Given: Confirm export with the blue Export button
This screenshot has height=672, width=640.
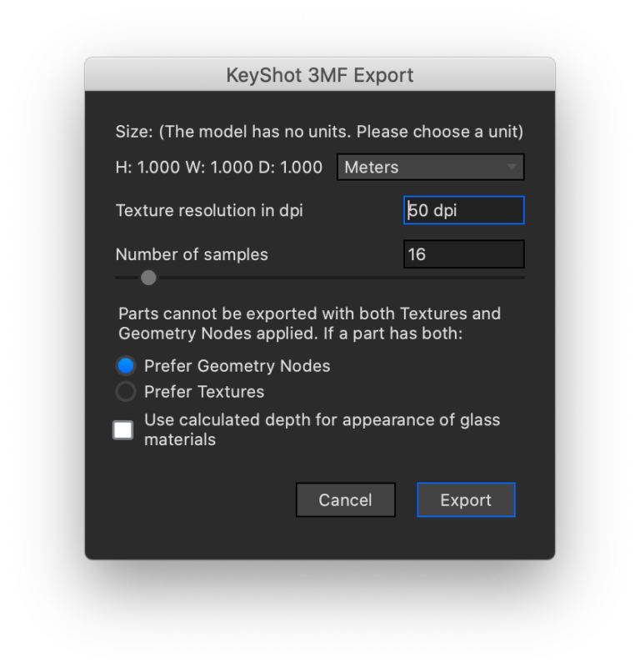Looking at the screenshot, I should click(x=466, y=499).
